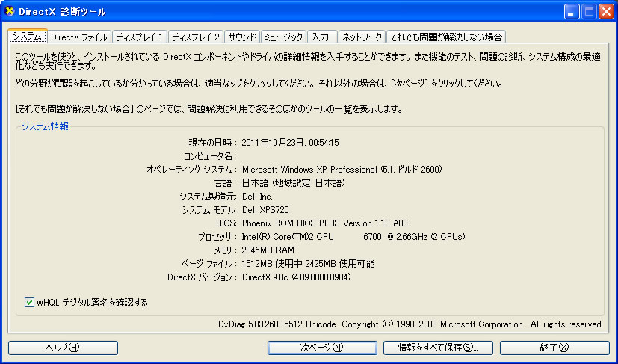618x364 pixels.
Task: Click the language value 日本語 (地域設定: 日本語)
Action: 293,183
